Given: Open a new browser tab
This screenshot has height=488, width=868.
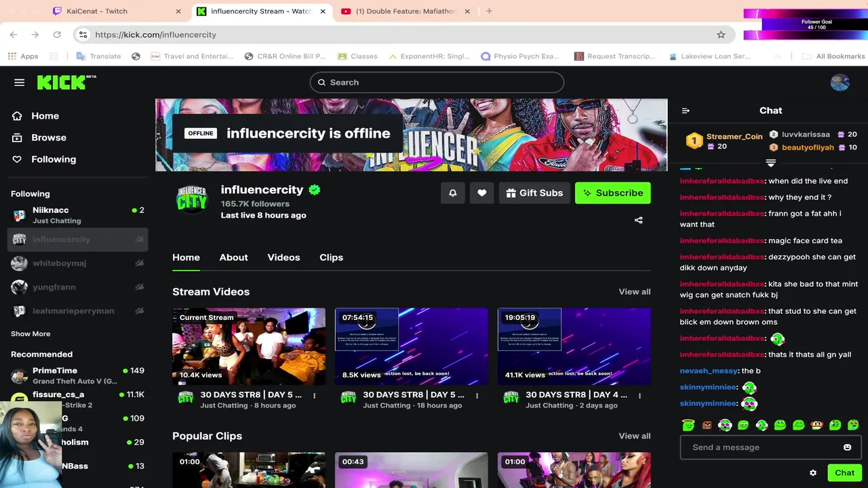Looking at the screenshot, I should [x=489, y=11].
